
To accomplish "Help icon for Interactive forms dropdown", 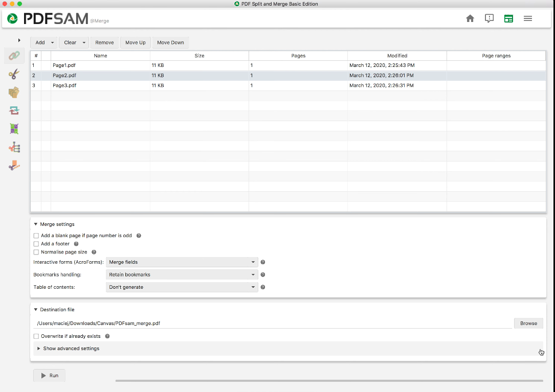I will tap(262, 262).
